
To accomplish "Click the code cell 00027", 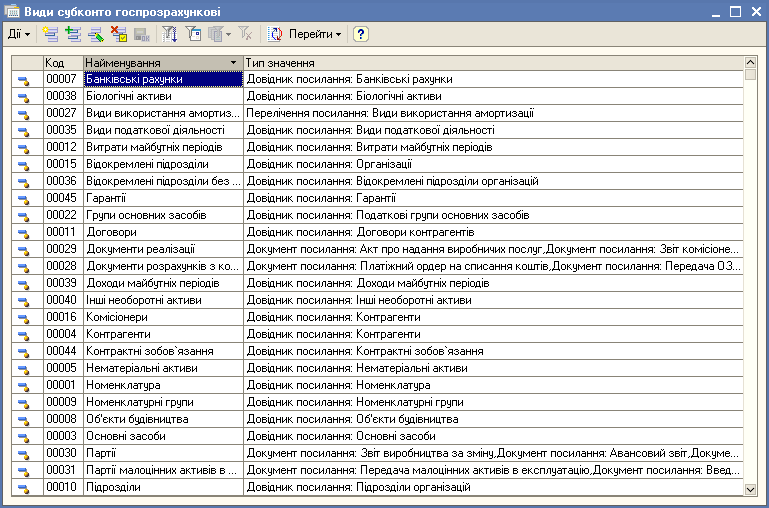I will [63, 113].
